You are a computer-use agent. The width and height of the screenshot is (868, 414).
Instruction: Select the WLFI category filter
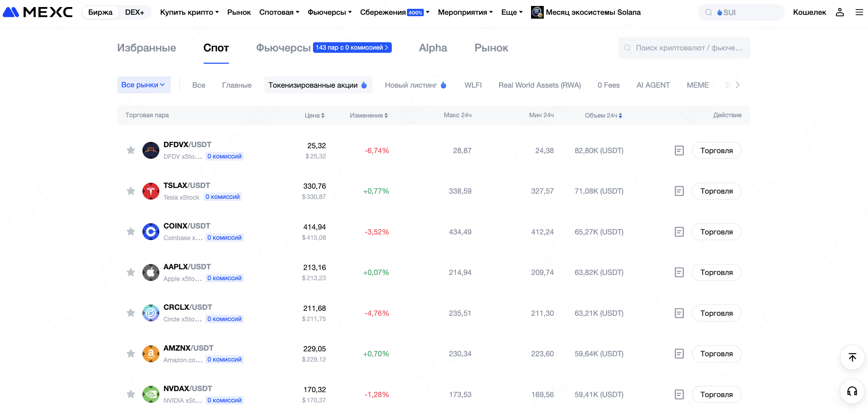tap(473, 85)
